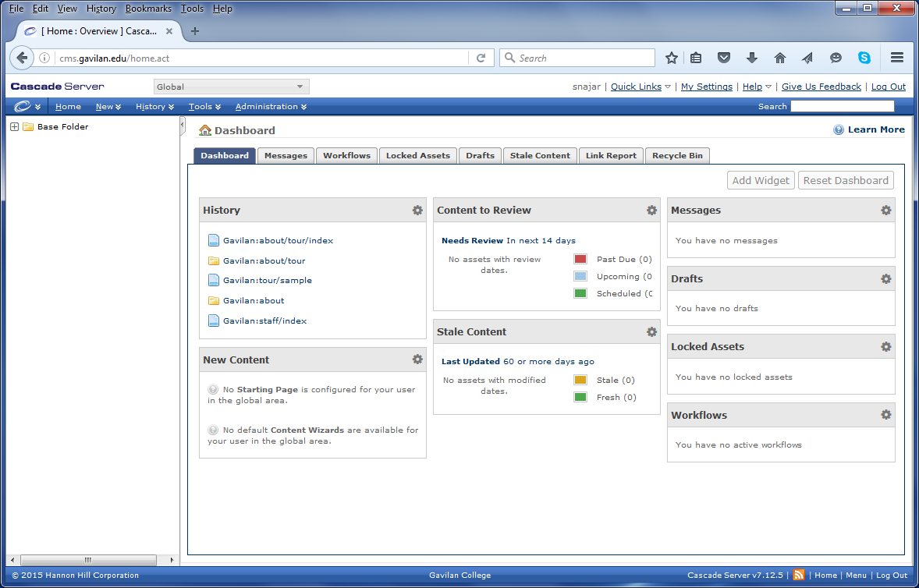
Task: Open the Recycle Bin tab
Action: click(677, 156)
